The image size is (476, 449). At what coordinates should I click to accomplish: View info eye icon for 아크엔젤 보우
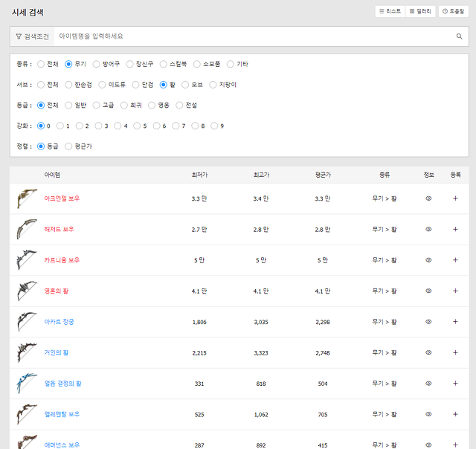[428, 198]
